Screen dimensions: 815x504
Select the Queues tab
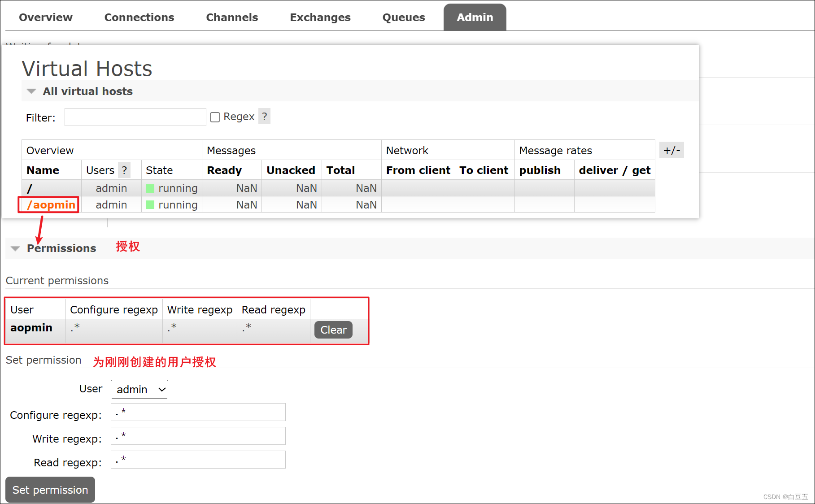pos(404,17)
